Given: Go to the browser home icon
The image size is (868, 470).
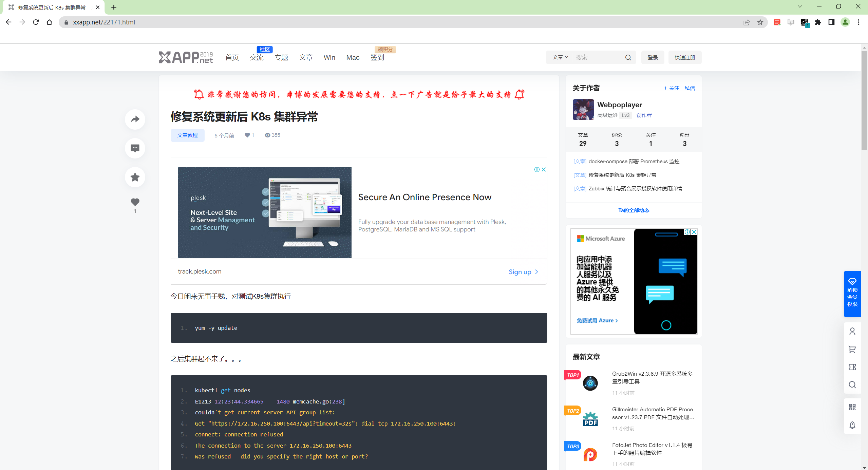Looking at the screenshot, I should (50, 22).
